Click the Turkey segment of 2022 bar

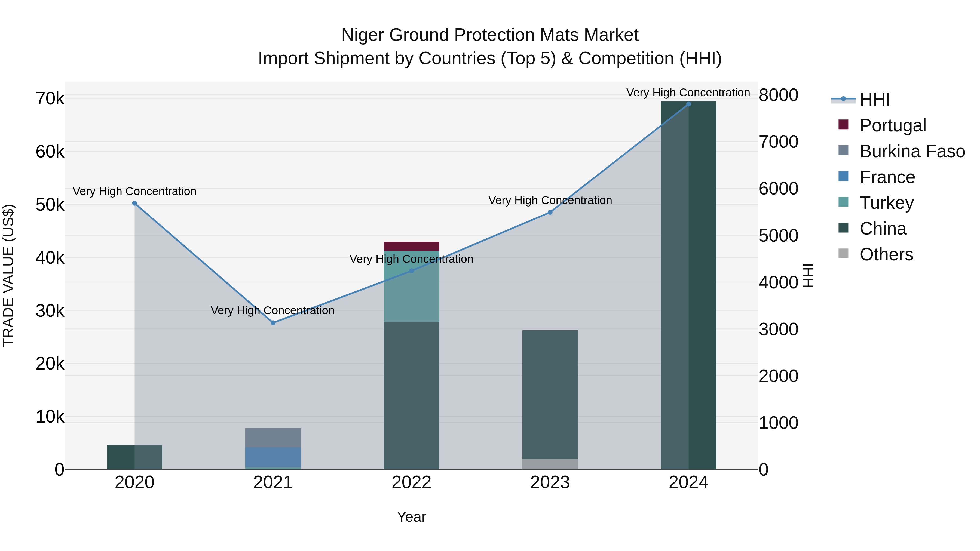click(412, 286)
